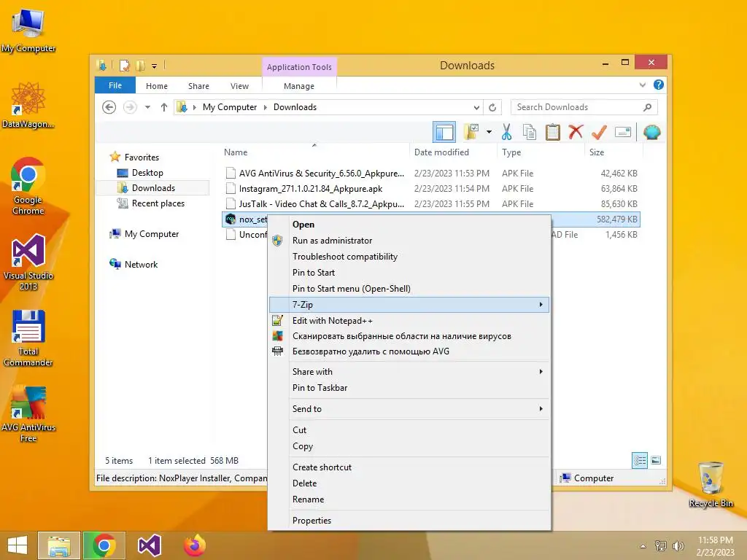747x560 pixels.
Task: Expand the Send to submenu
Action: (x=409, y=409)
